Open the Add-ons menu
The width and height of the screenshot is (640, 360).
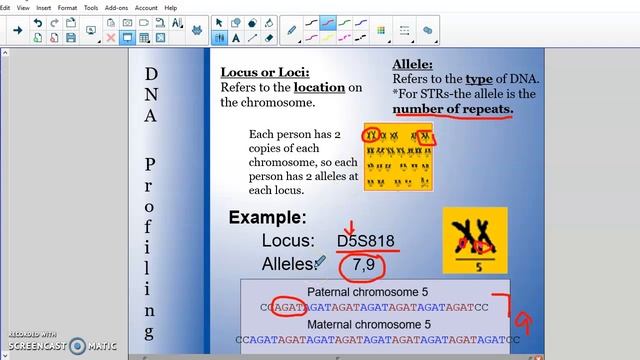(116, 8)
